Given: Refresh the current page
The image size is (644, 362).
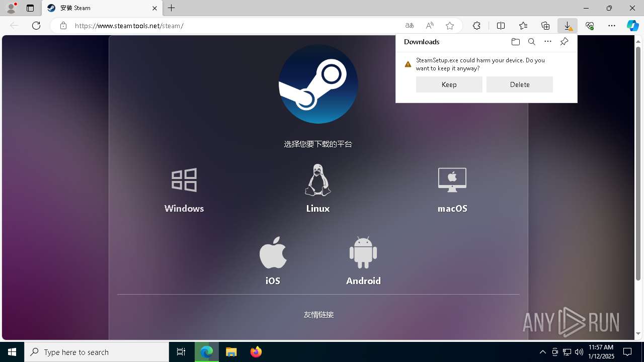Looking at the screenshot, I should pos(36,26).
